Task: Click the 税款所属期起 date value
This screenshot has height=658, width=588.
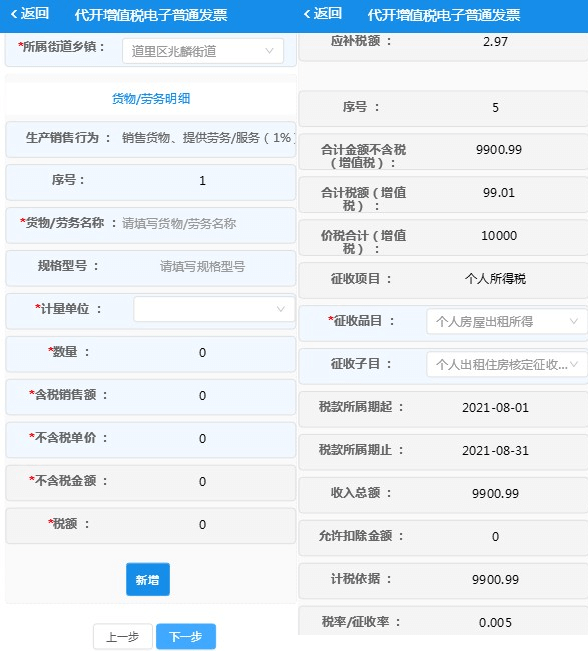Action: [x=495, y=407]
